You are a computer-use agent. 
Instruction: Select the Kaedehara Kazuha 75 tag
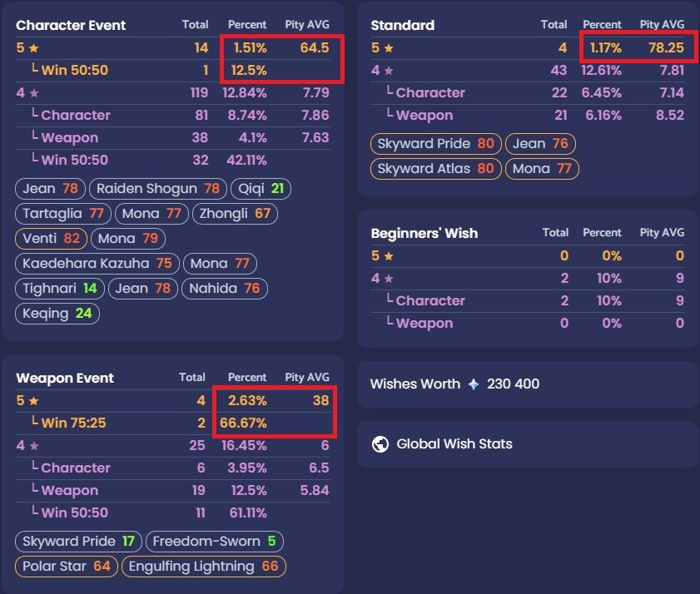tap(97, 264)
